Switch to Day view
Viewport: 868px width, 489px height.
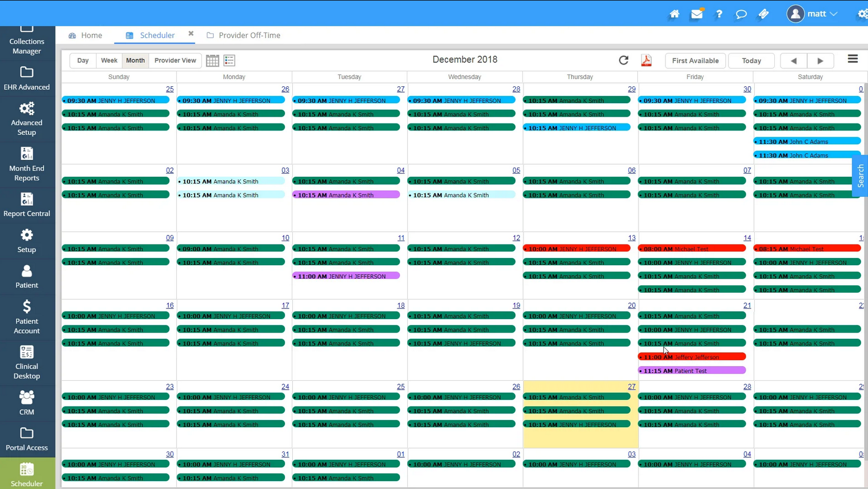(83, 61)
